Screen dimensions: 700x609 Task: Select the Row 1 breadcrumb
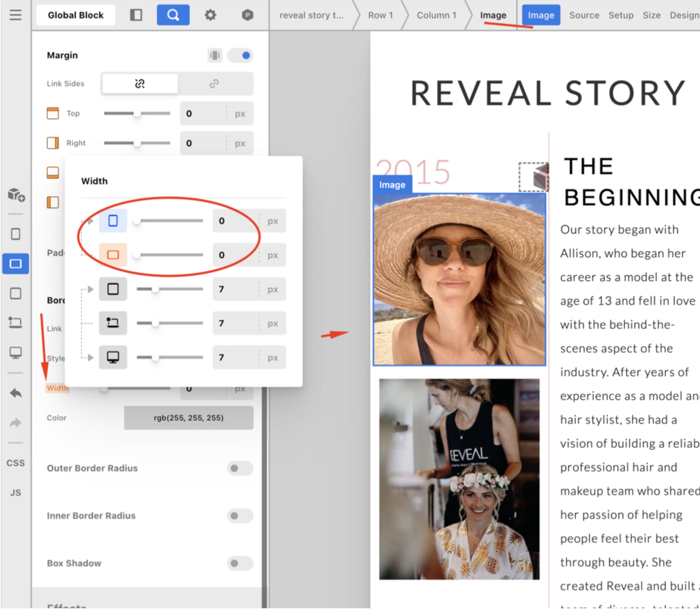coord(380,15)
